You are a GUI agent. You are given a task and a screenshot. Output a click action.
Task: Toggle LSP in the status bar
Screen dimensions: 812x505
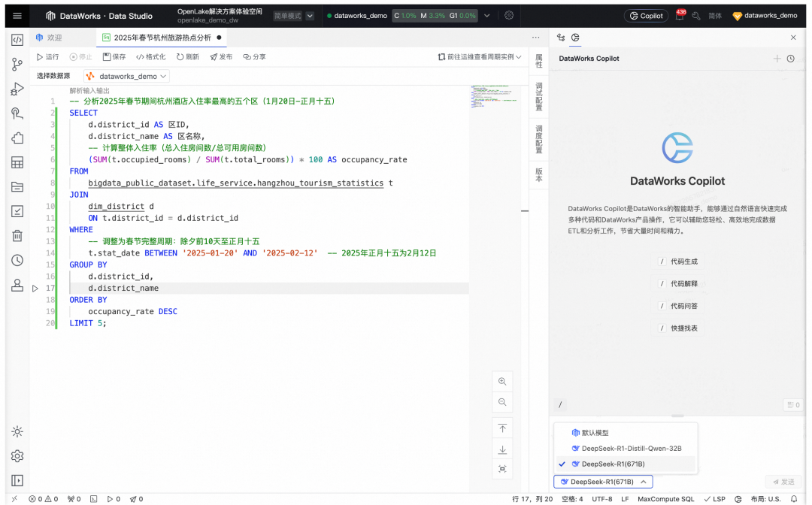tap(715, 499)
